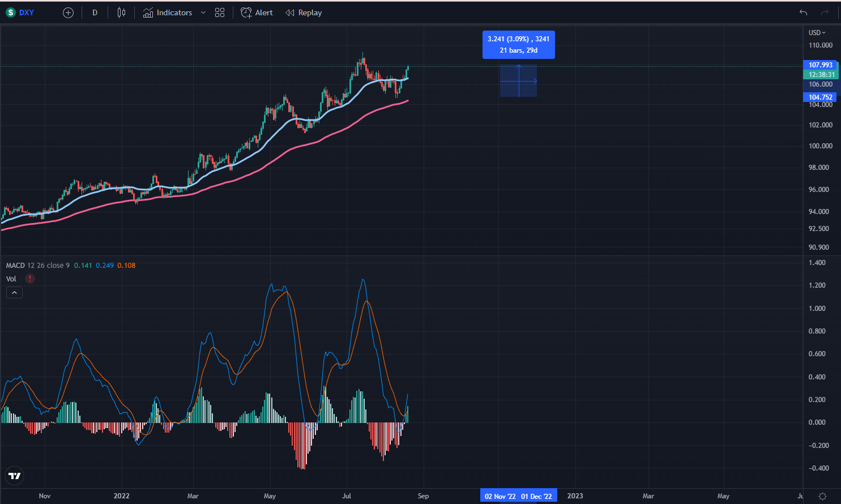Click the plus icon to add a symbol

click(68, 12)
